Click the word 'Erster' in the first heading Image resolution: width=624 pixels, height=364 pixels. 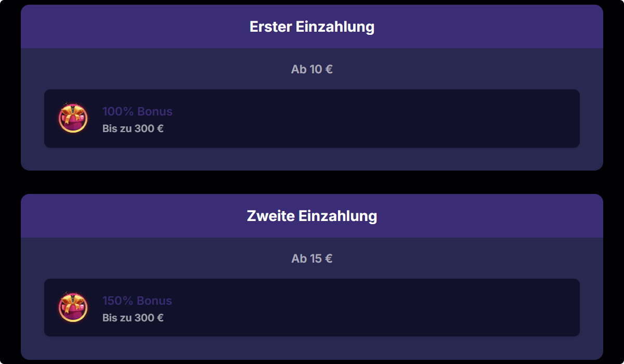pyautogui.click(x=271, y=27)
